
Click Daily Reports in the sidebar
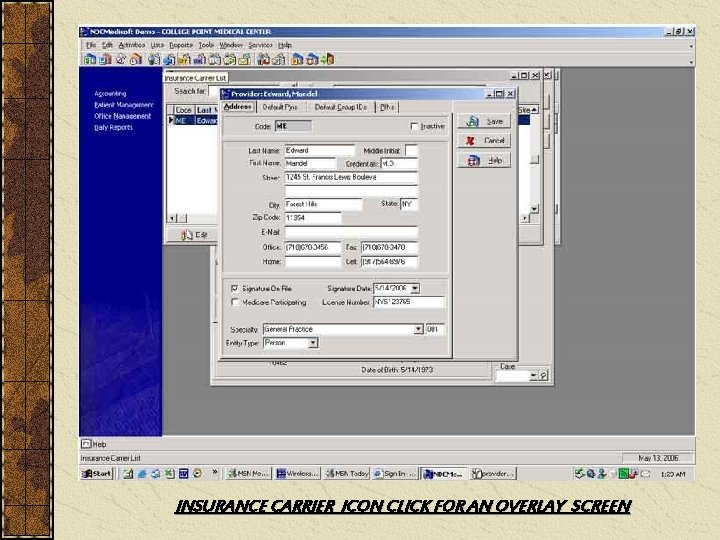click(113, 128)
